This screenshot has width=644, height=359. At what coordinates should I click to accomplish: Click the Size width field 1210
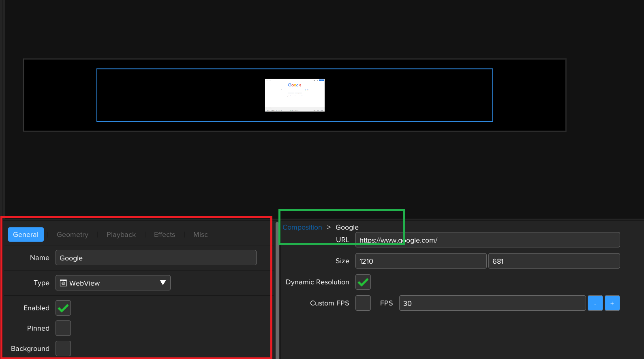[420, 261]
